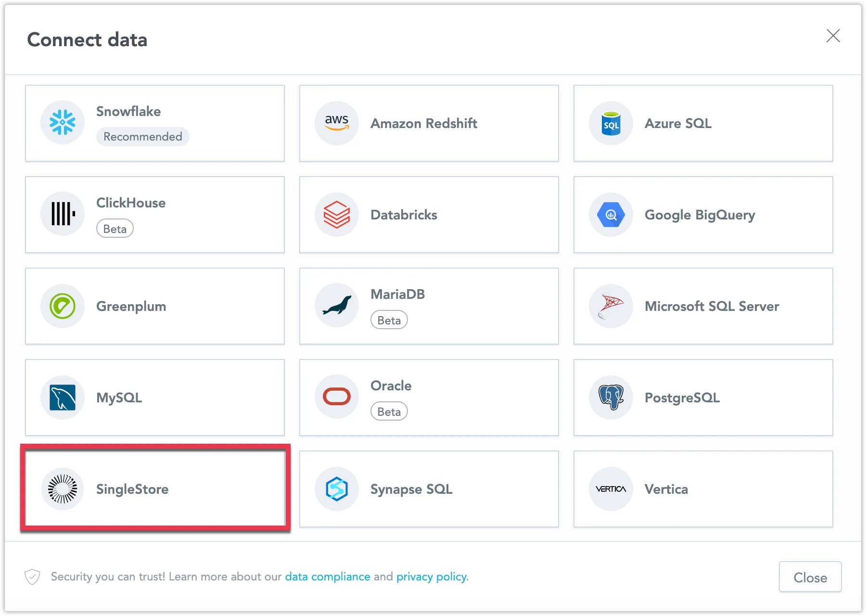Open the data compliance link
The image size is (866, 616).
327,576
